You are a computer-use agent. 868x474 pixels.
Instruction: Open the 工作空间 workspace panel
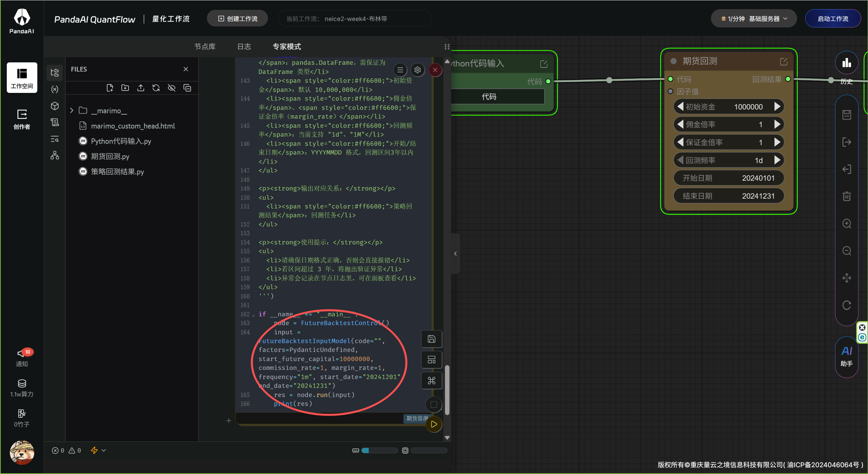click(x=22, y=78)
